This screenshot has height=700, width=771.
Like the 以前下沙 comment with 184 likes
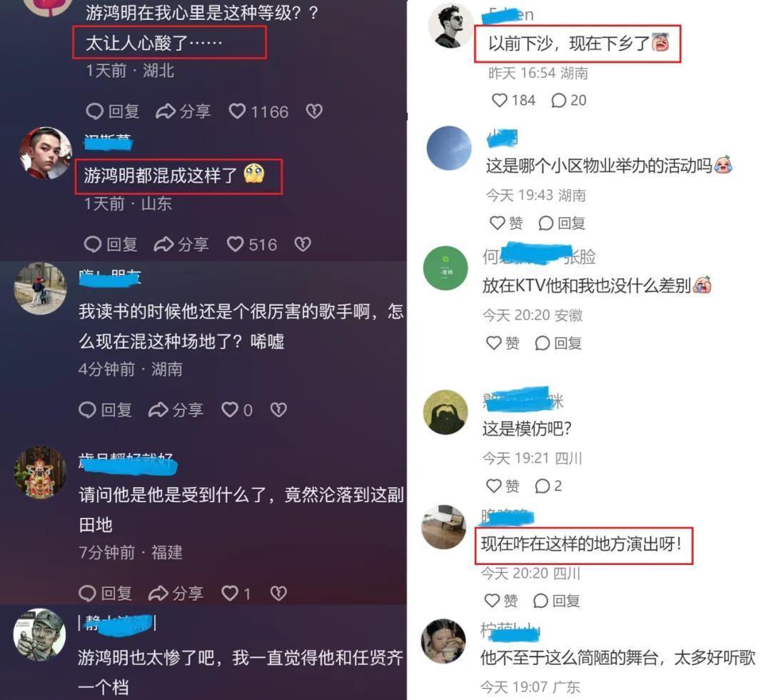tap(513, 100)
